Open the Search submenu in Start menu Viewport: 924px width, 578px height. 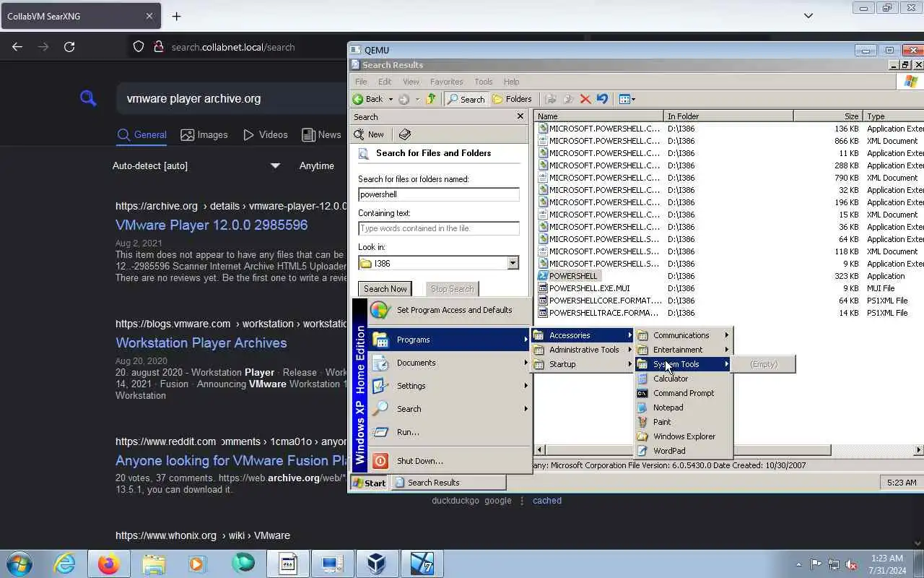449,409
